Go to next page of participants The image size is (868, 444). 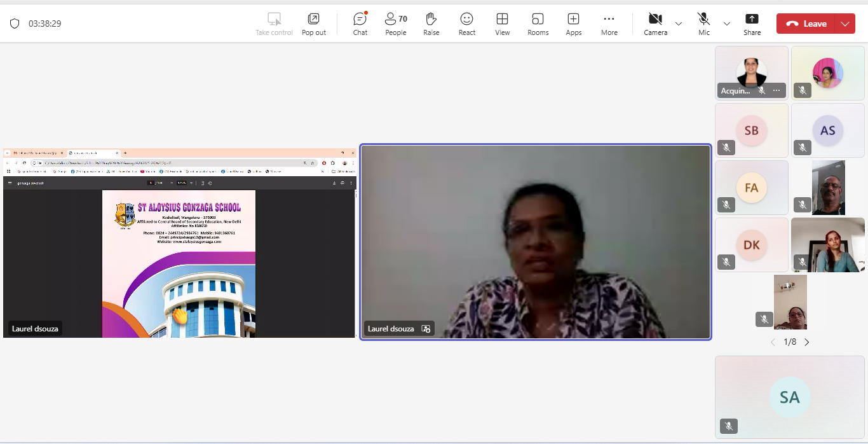(807, 342)
